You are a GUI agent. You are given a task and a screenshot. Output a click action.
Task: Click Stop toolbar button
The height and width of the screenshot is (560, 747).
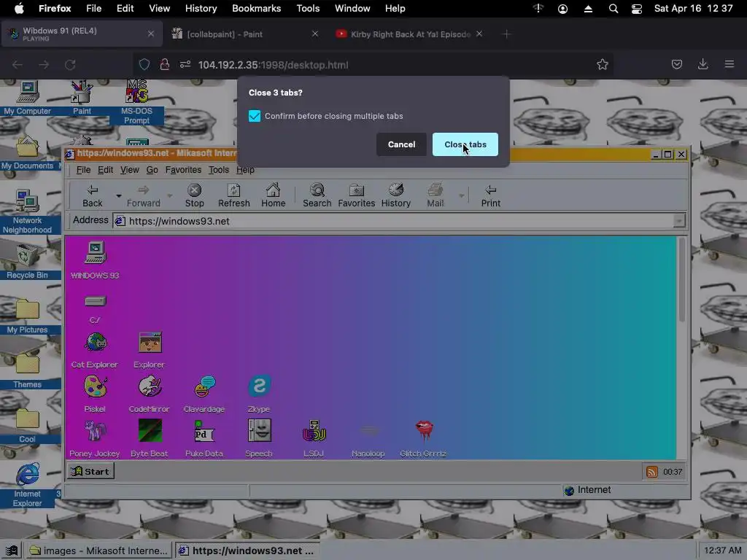(194, 196)
